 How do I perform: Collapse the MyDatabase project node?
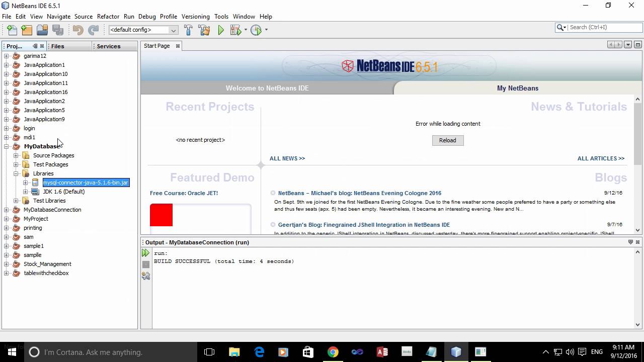pyautogui.click(x=7, y=146)
